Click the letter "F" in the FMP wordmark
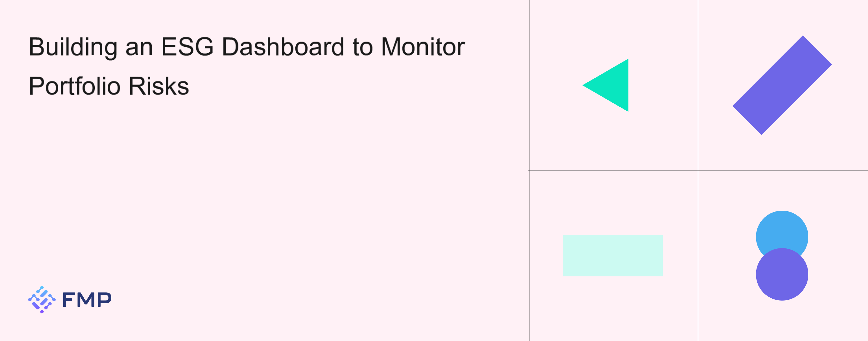Image resolution: width=868 pixels, height=341 pixels. click(69, 300)
